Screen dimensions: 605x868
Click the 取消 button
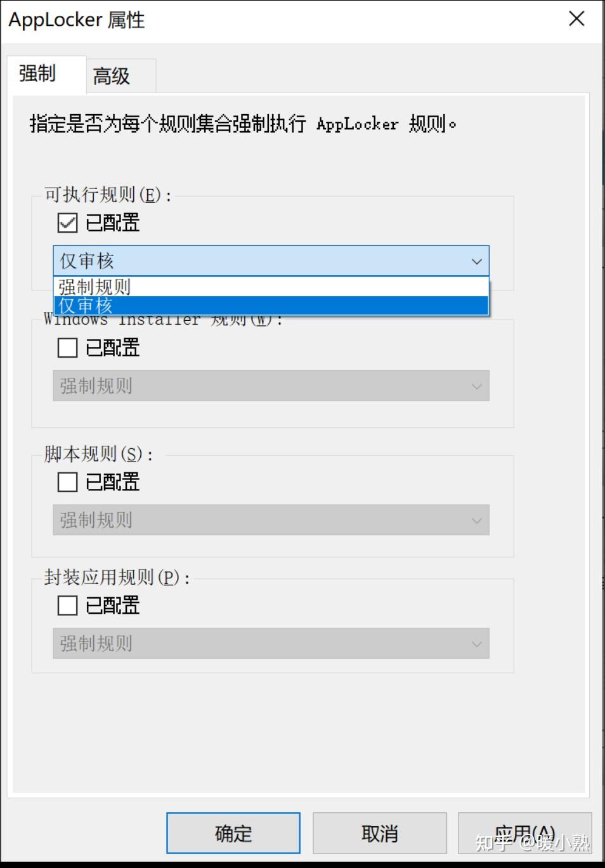click(x=379, y=832)
